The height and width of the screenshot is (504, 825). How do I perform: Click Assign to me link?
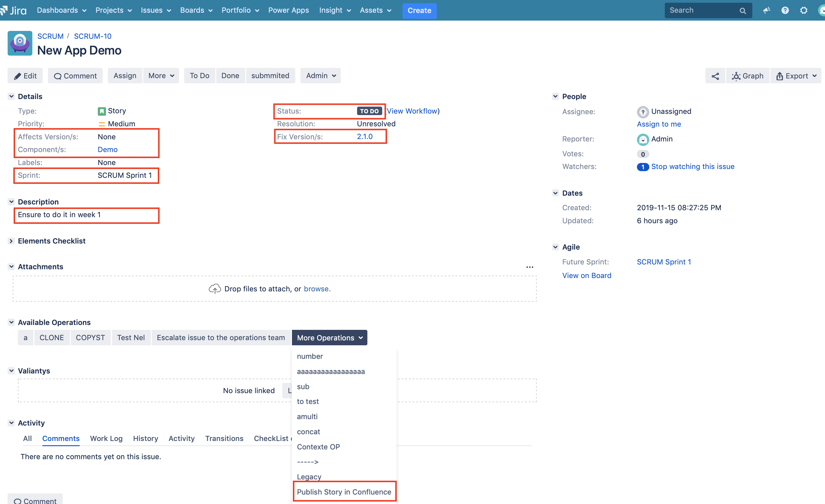click(658, 124)
